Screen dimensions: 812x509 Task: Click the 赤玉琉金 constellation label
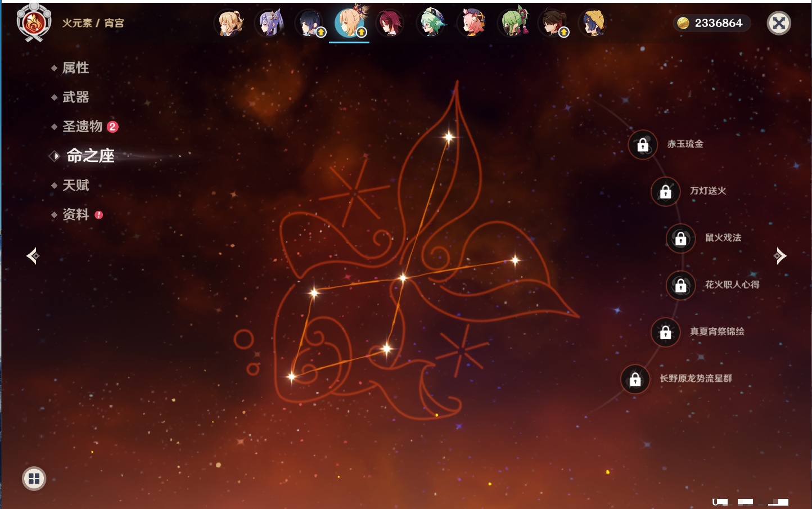[x=685, y=144]
